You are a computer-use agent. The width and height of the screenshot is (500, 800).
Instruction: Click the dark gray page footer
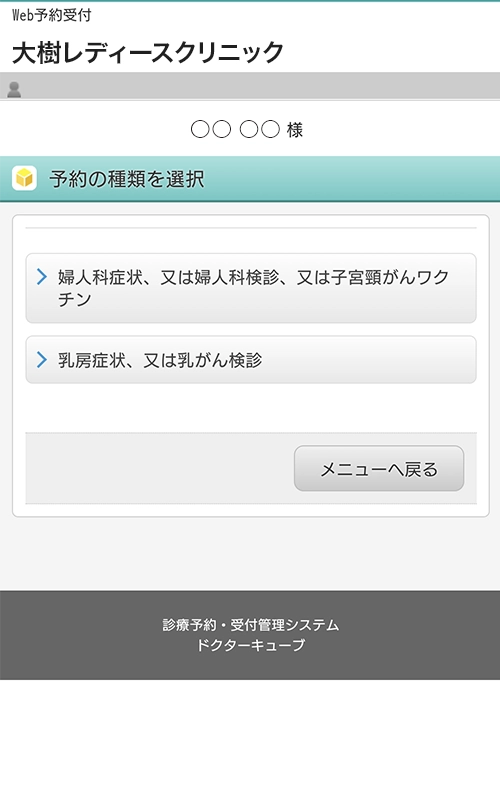point(250,635)
